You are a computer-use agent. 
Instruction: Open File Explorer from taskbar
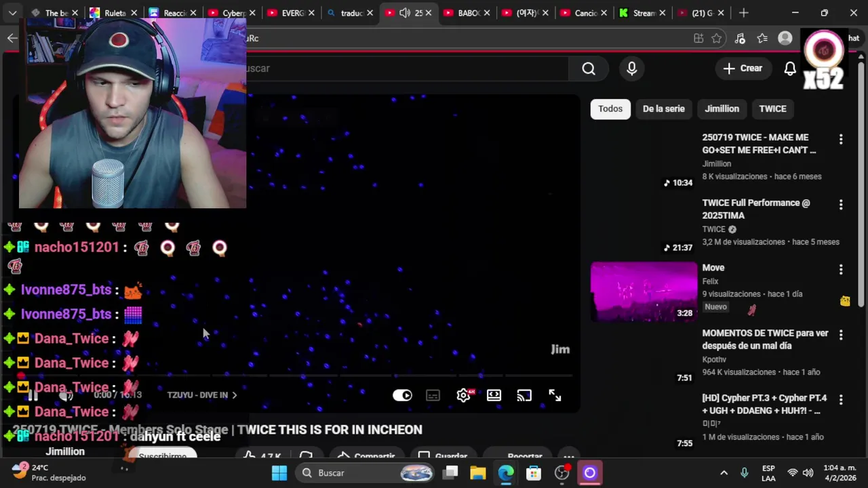pos(478,473)
